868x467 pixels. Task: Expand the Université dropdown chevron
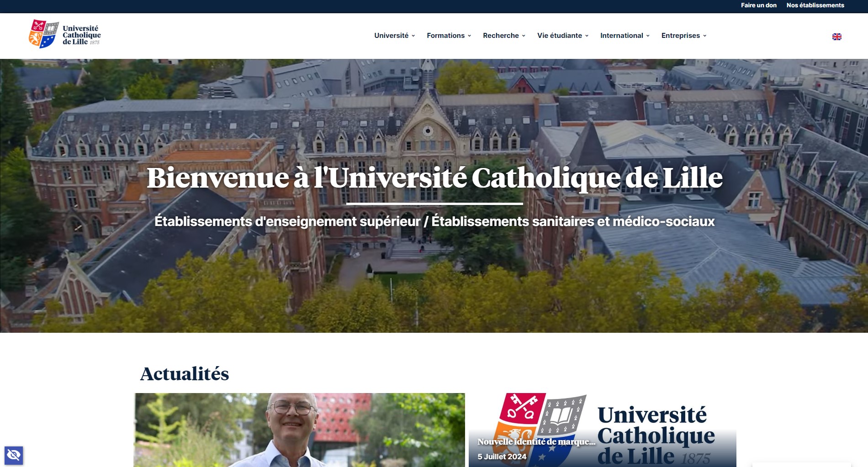pos(413,36)
